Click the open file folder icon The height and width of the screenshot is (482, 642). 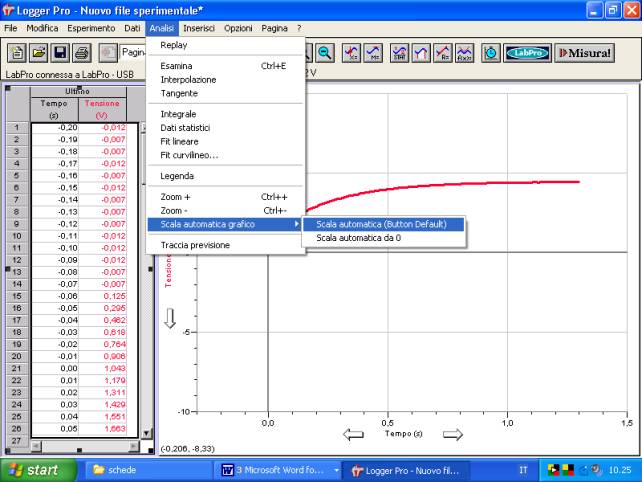(x=37, y=52)
